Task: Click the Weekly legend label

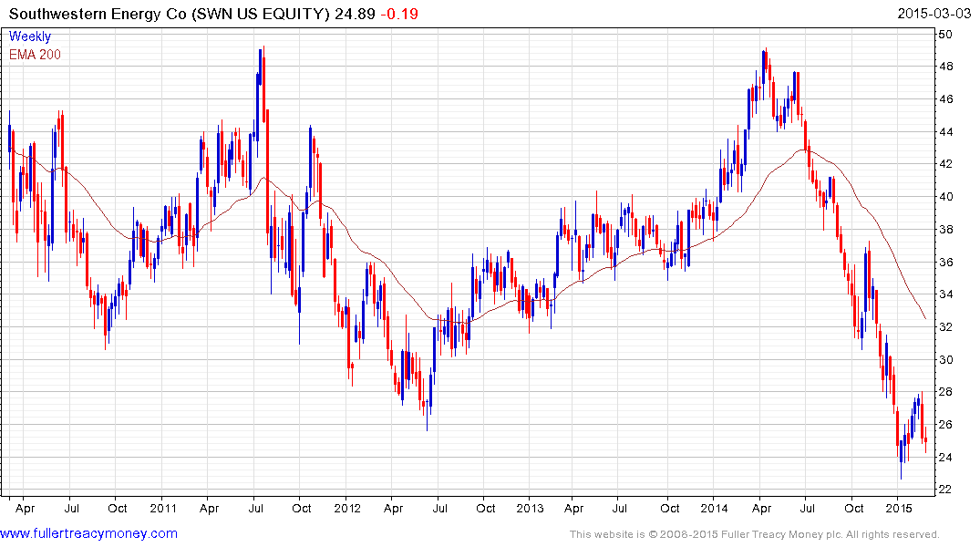Action: pyautogui.click(x=30, y=36)
